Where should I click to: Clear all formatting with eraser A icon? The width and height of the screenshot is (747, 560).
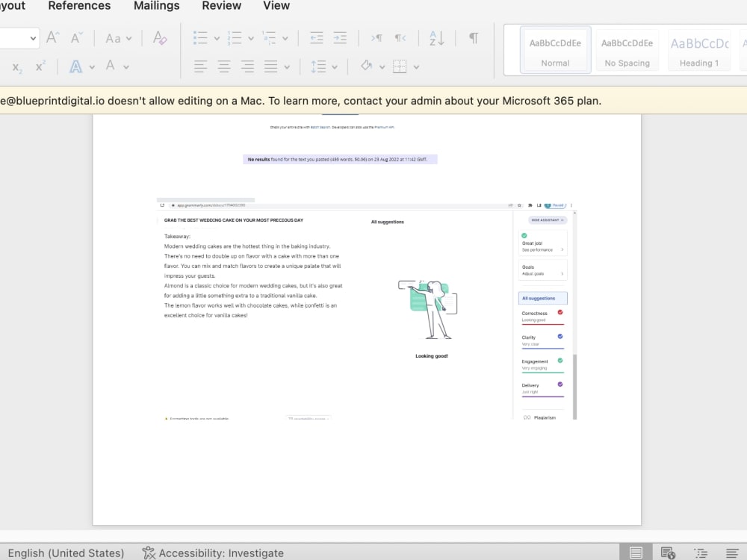point(160,37)
